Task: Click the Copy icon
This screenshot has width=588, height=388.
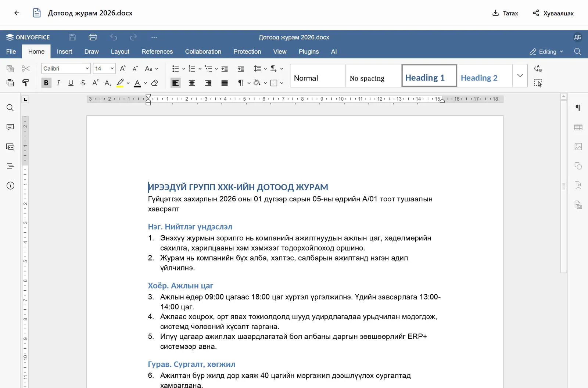Action: pyautogui.click(x=10, y=69)
